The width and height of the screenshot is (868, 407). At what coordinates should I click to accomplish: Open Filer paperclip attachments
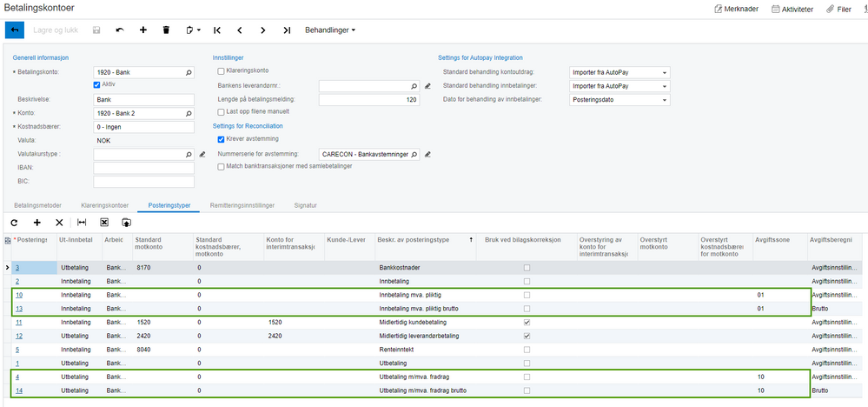[x=831, y=9]
